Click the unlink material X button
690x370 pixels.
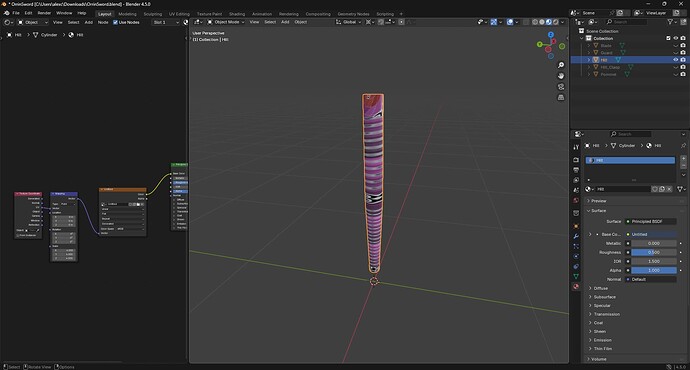[669, 189]
